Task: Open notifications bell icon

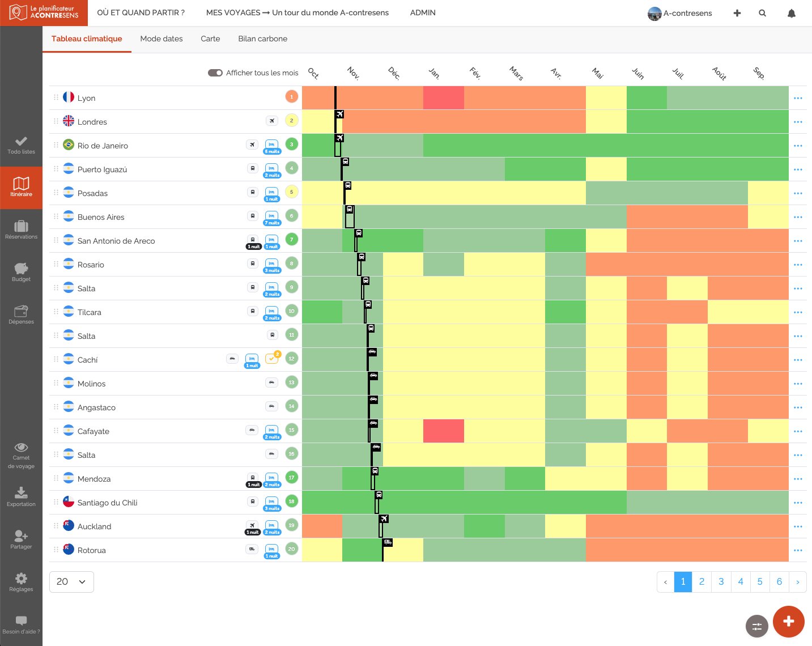Action: 792,13
